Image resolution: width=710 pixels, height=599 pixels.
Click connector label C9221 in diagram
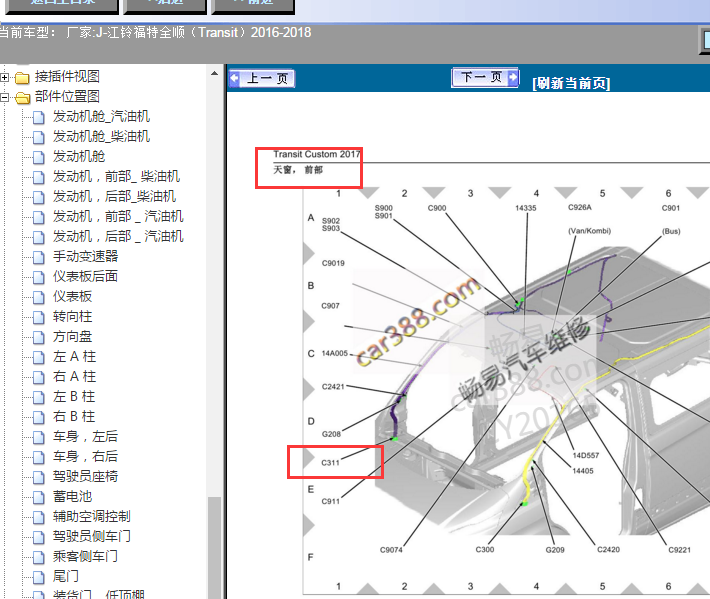point(679,550)
